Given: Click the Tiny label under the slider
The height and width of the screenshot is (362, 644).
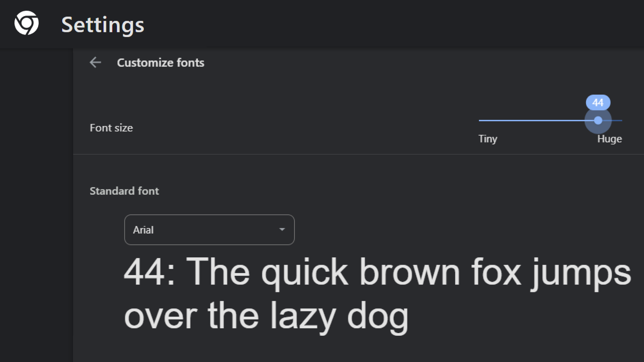Looking at the screenshot, I should tap(488, 139).
